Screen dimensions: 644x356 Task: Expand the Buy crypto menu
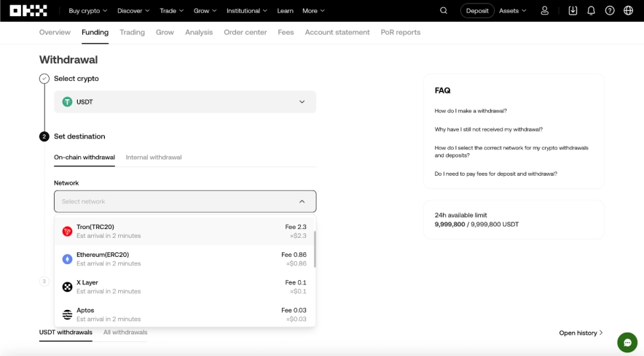tap(87, 11)
